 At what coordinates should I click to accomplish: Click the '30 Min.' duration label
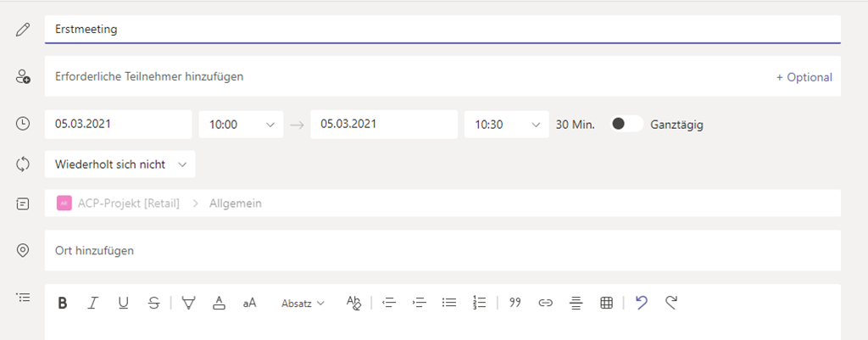[576, 125]
